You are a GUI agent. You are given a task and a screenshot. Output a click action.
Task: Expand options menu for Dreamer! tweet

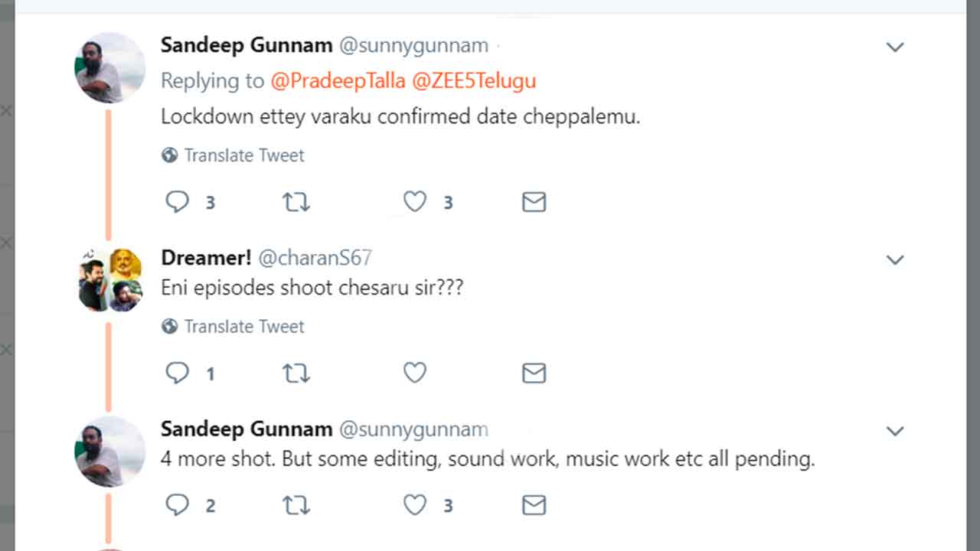click(x=895, y=260)
